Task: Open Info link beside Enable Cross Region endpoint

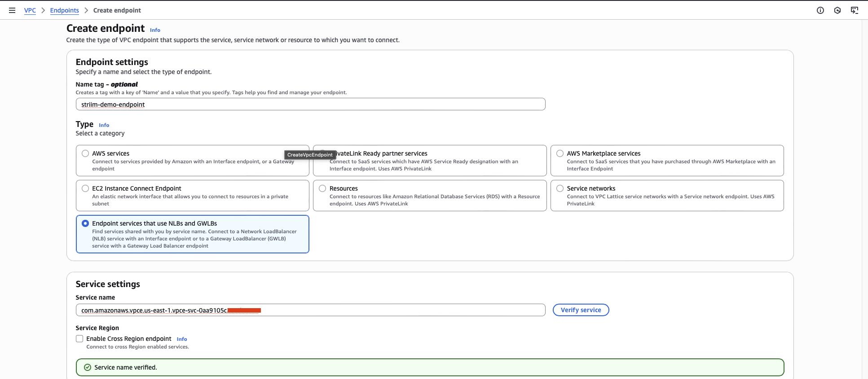Action: 182,339
